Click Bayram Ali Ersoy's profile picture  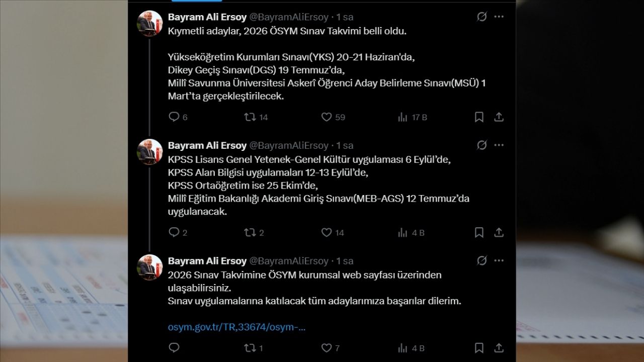click(x=148, y=20)
